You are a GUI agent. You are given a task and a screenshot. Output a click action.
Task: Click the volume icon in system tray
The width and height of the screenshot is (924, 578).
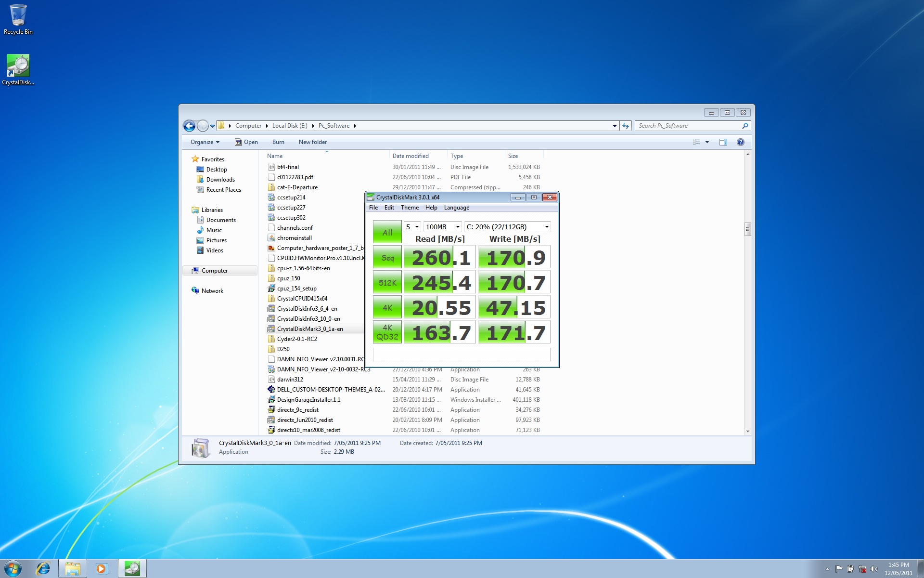(x=873, y=569)
